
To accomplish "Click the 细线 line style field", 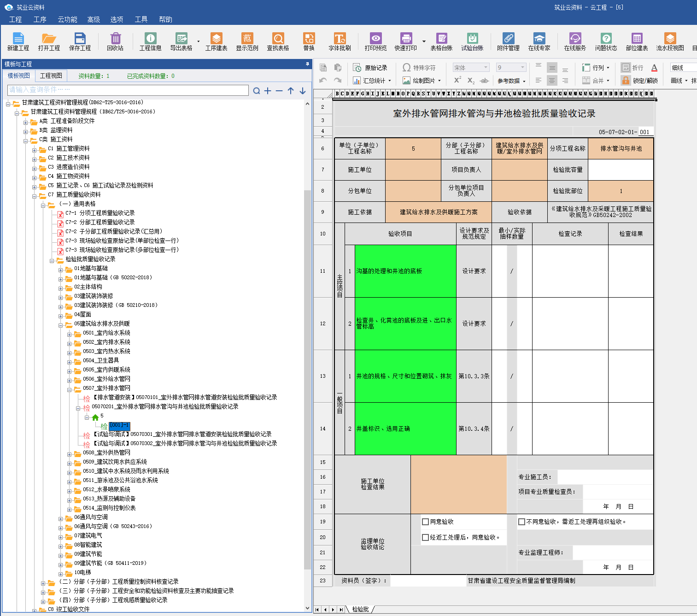I will click(x=683, y=68).
